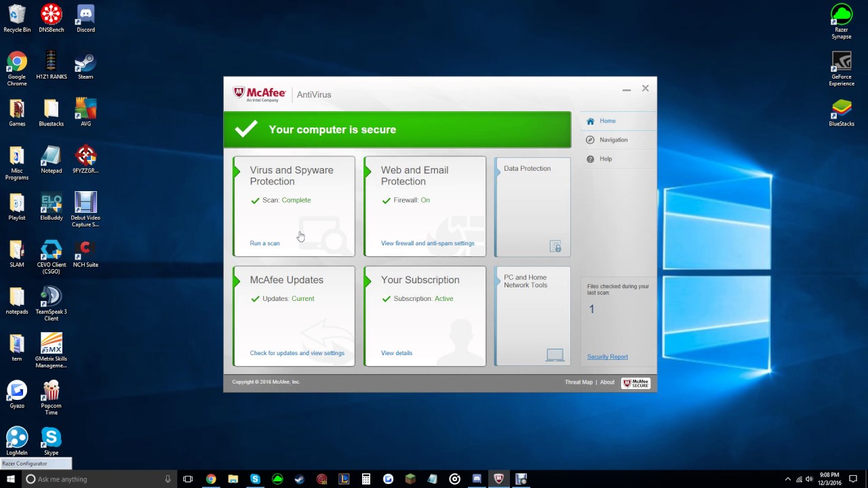Click the Scan: Complete status text
The width and height of the screenshot is (868, 488).
tap(286, 200)
